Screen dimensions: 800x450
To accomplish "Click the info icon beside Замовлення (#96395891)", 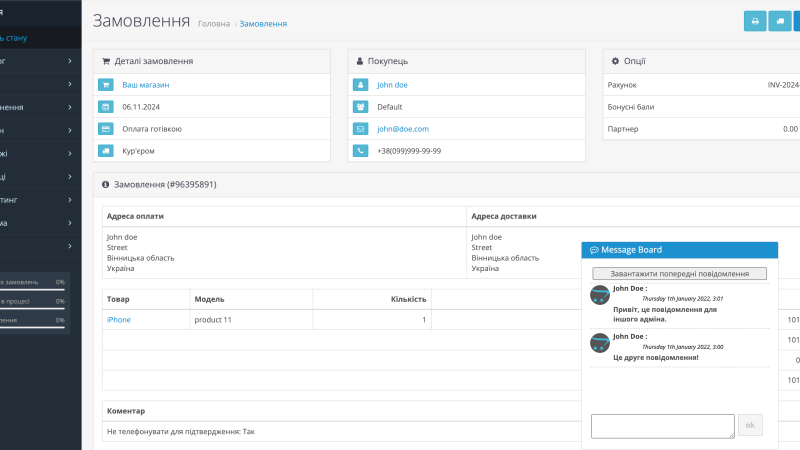I will tap(106, 185).
